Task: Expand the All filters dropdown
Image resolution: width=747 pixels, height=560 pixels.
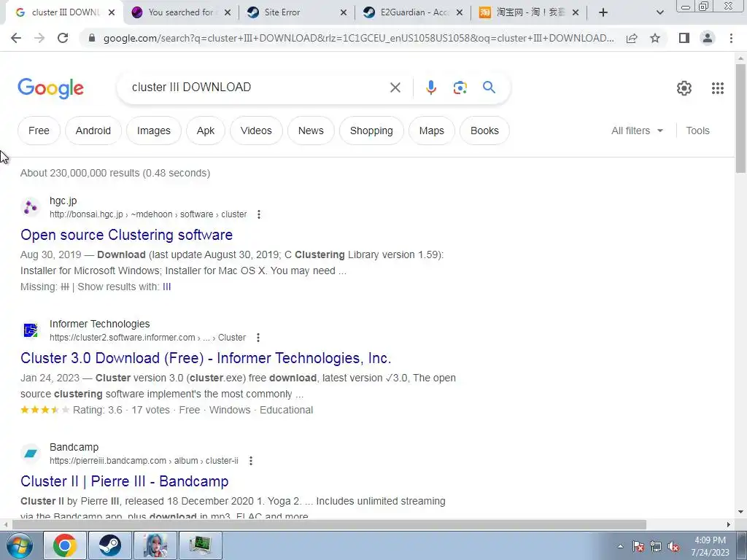Action: [637, 131]
